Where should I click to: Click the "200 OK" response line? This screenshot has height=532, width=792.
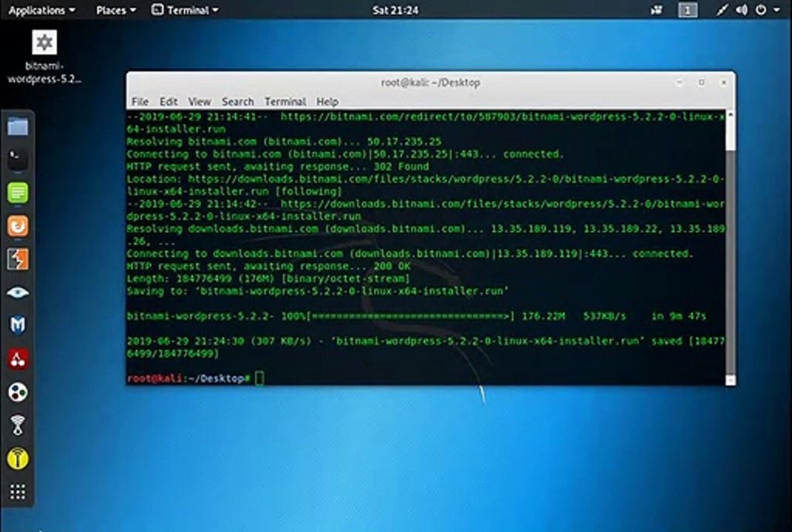point(268,266)
